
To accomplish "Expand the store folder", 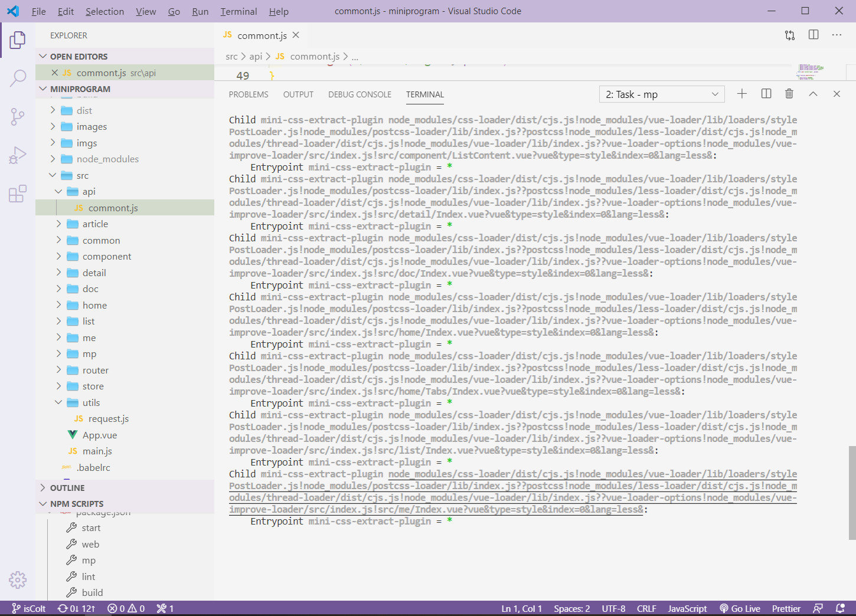I will click(58, 386).
